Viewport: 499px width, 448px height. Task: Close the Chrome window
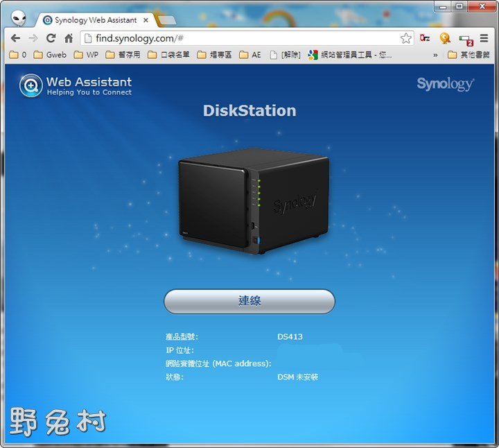point(482,6)
